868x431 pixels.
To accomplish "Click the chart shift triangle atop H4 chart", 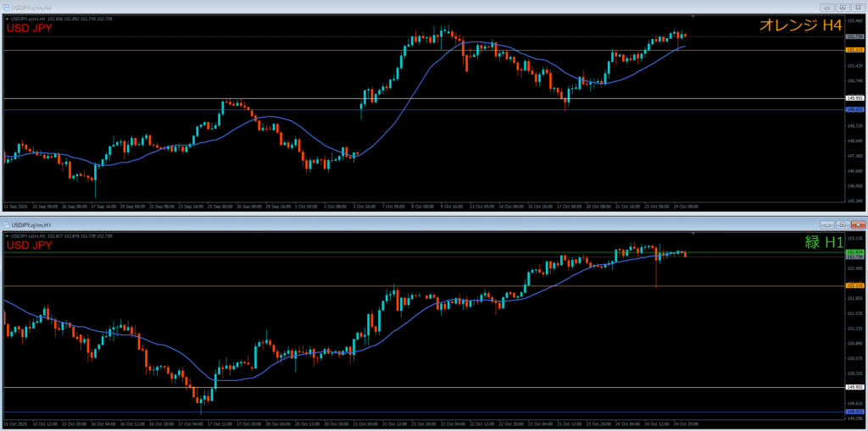I will click(693, 16).
